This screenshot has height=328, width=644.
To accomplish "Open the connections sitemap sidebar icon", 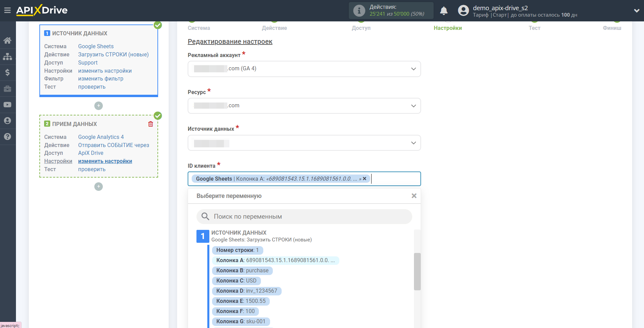I will pyautogui.click(x=7, y=56).
